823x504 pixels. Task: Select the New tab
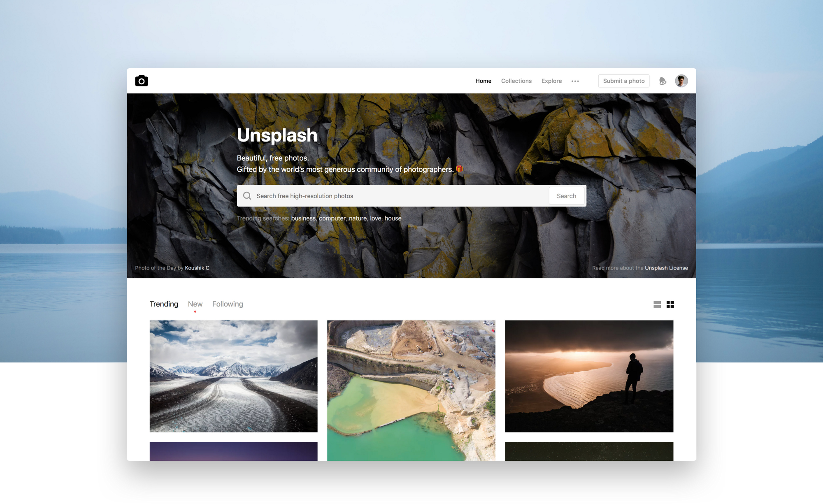pyautogui.click(x=195, y=304)
